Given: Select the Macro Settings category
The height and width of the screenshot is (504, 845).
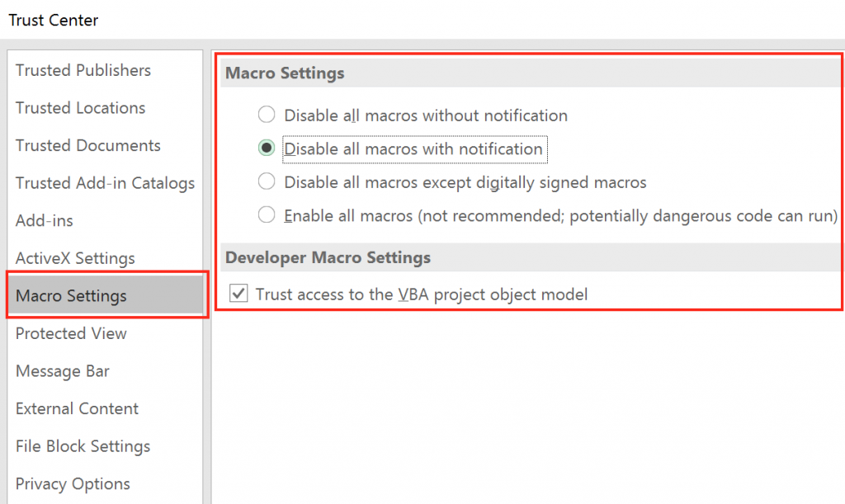Looking at the screenshot, I should pyautogui.click(x=71, y=294).
